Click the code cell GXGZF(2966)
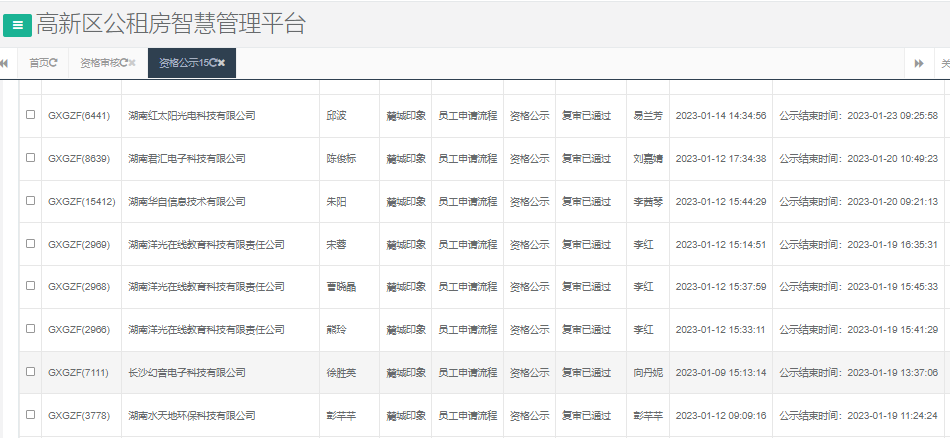This screenshot has height=438, width=950. (x=79, y=330)
